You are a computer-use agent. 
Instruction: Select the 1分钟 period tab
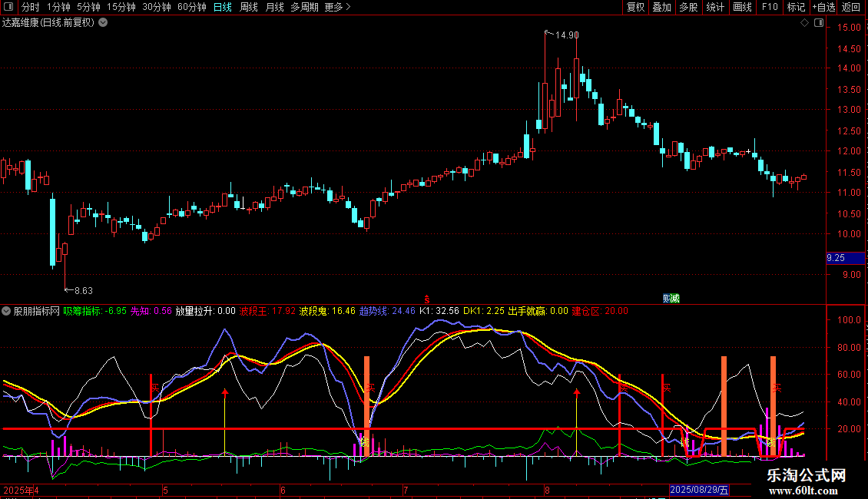pyautogui.click(x=58, y=7)
